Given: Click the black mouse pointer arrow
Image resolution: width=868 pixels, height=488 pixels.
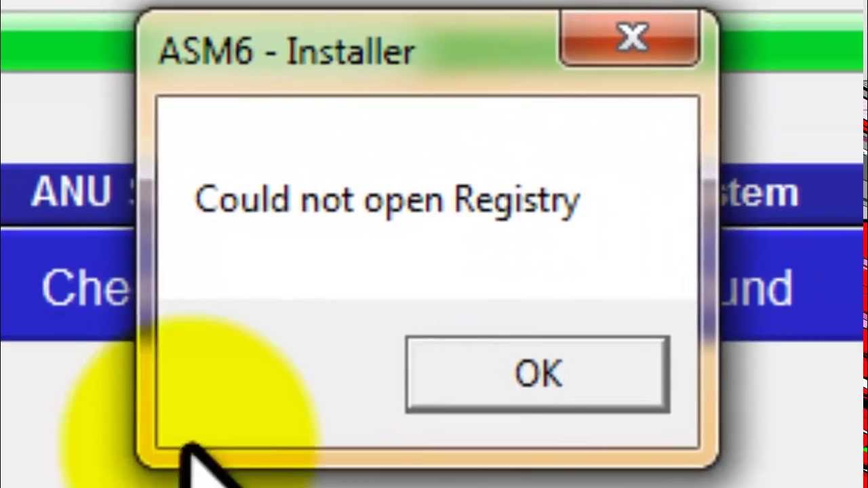Looking at the screenshot, I should point(207,468).
